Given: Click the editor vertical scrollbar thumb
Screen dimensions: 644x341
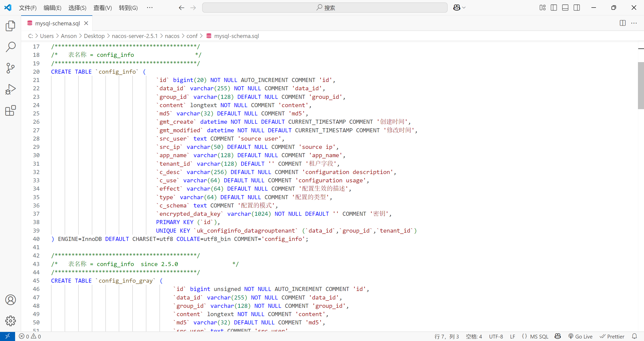Looking at the screenshot, I should 641,86.
